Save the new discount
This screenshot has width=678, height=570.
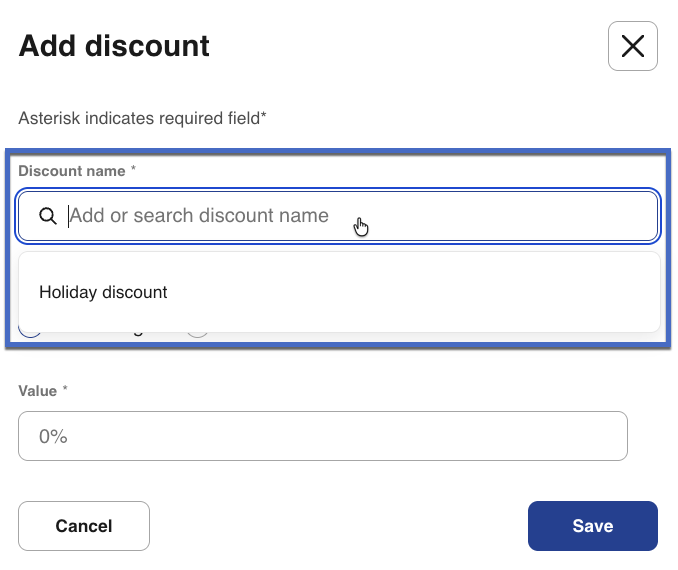click(592, 526)
